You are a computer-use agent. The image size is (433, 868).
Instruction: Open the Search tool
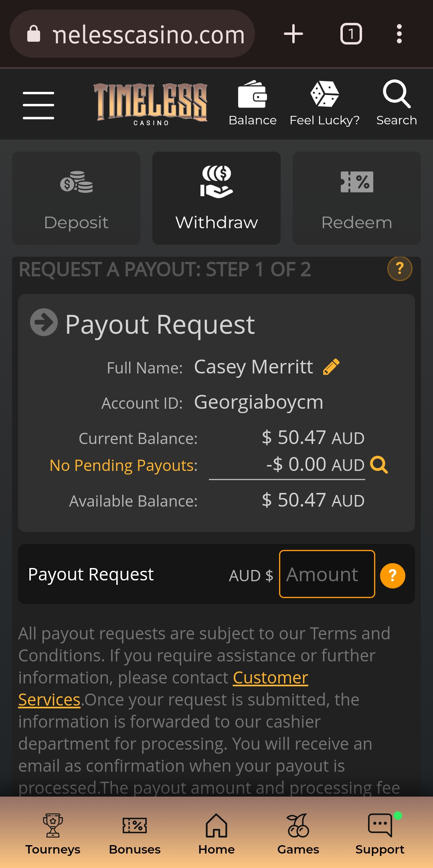click(x=397, y=103)
